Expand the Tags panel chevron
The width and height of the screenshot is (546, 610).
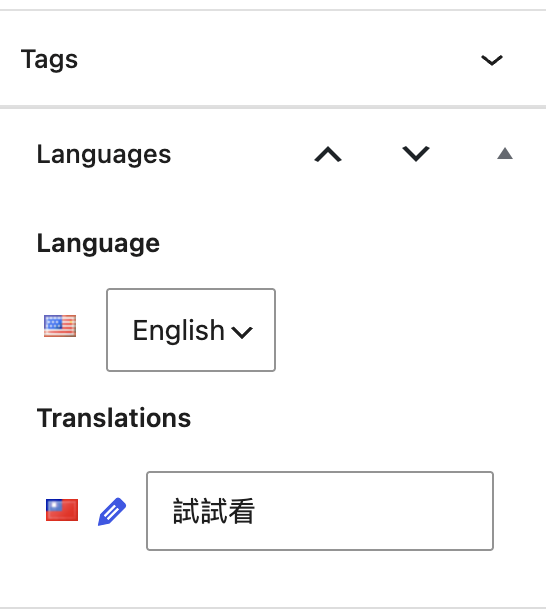pos(492,60)
